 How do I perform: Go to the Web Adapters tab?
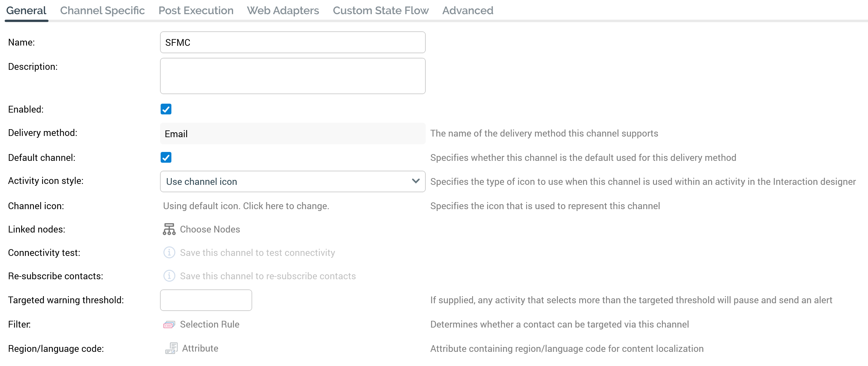click(x=283, y=10)
